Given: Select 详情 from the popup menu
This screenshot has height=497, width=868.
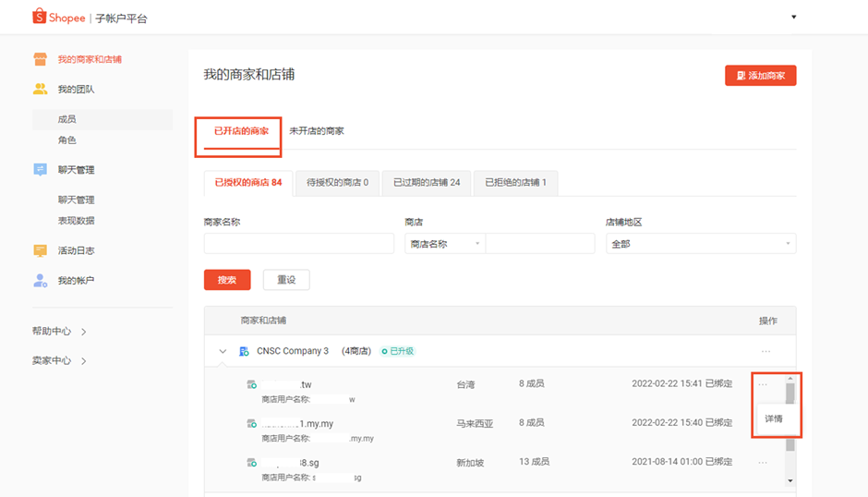Looking at the screenshot, I should click(774, 418).
